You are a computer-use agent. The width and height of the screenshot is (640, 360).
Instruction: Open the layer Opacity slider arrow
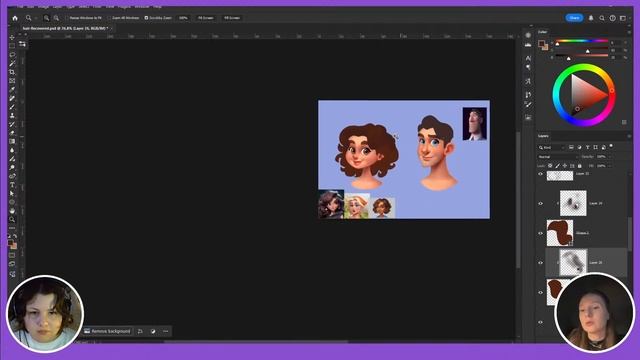click(610, 157)
